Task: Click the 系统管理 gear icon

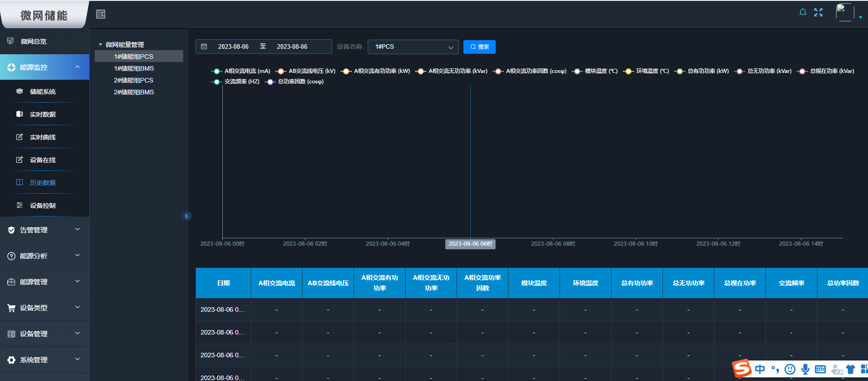Action: (11, 360)
